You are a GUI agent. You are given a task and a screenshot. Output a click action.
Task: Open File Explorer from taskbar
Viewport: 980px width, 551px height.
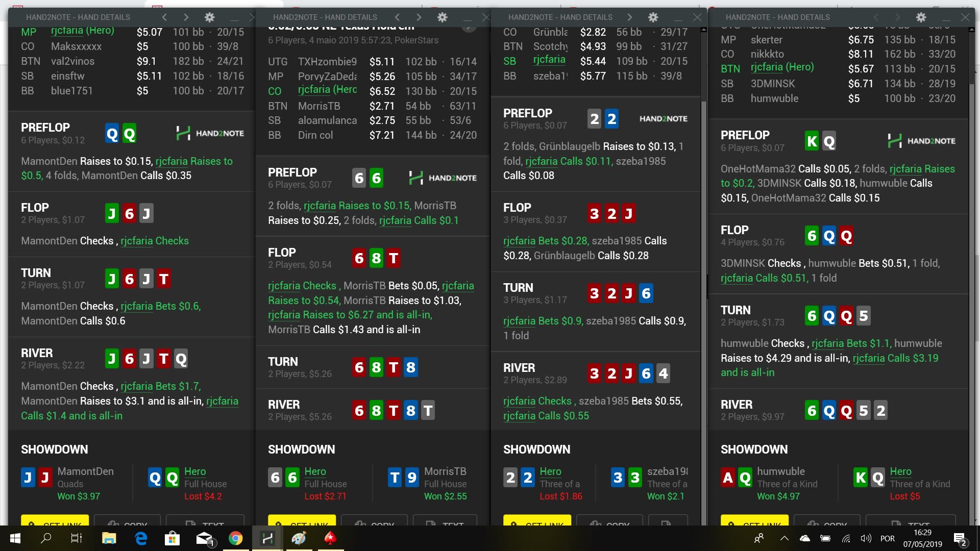point(109,538)
